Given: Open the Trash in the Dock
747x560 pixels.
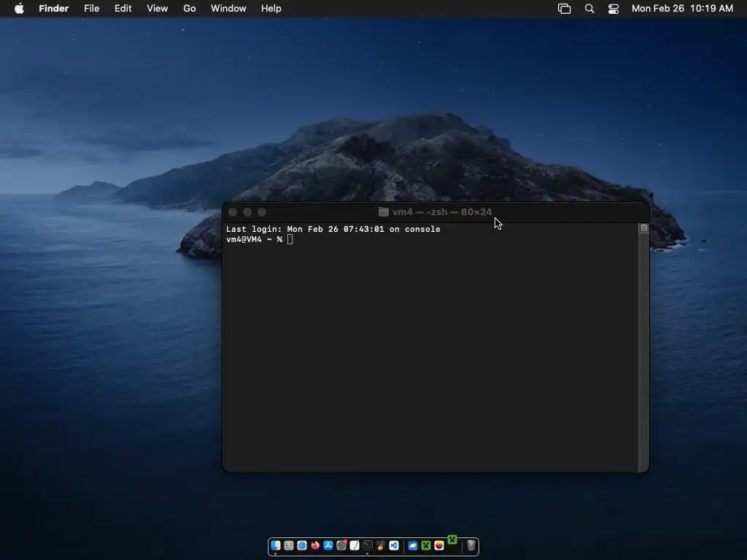Looking at the screenshot, I should [x=471, y=545].
